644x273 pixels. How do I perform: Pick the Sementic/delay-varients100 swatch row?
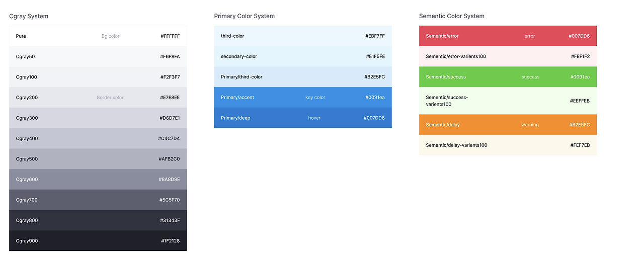[508, 145]
